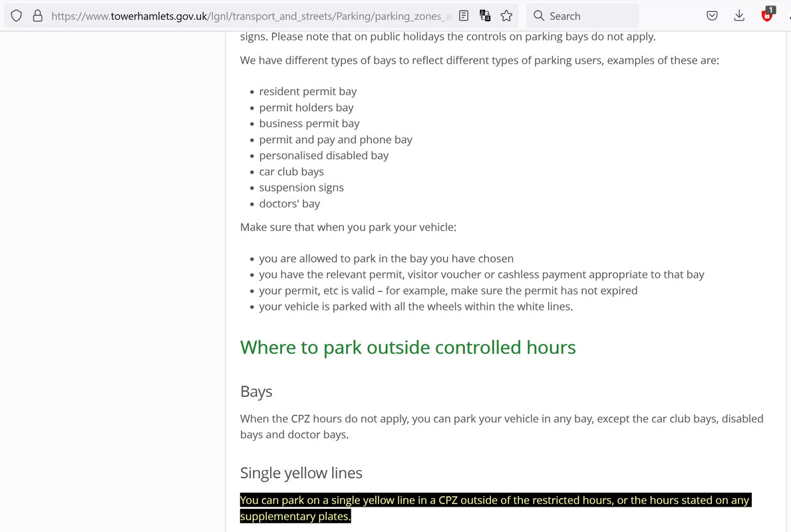Open the downloads panel icon

click(739, 16)
